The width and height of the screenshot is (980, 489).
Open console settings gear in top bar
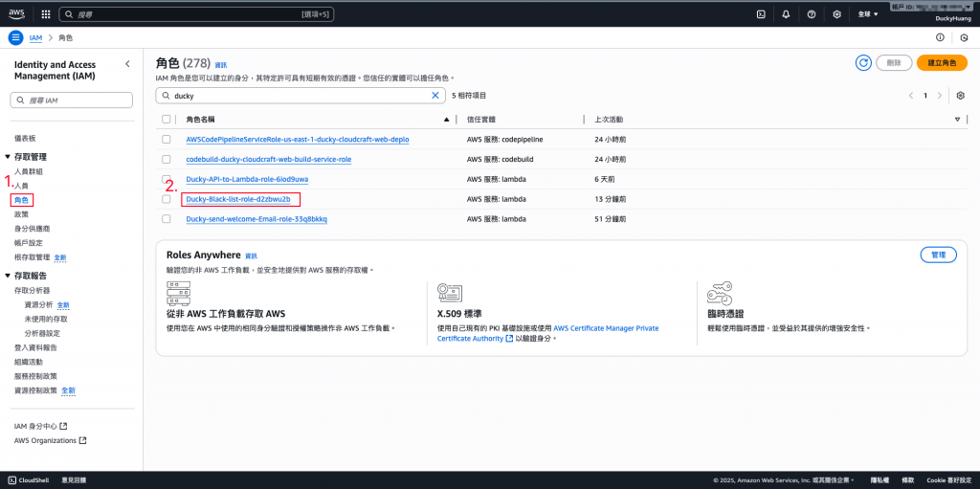(x=836, y=13)
